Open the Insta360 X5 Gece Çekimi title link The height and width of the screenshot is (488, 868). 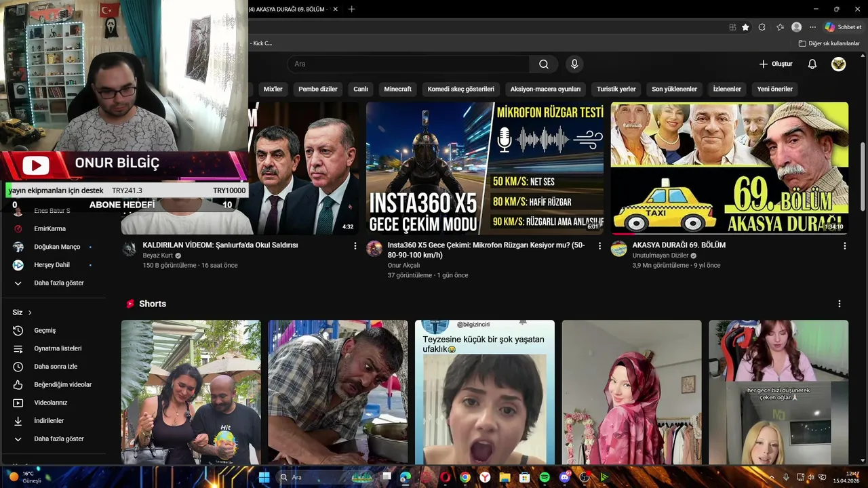[x=486, y=250]
